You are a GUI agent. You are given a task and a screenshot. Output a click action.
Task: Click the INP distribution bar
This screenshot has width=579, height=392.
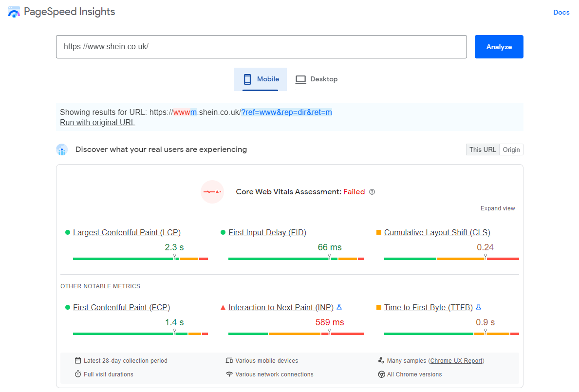tap(296, 334)
